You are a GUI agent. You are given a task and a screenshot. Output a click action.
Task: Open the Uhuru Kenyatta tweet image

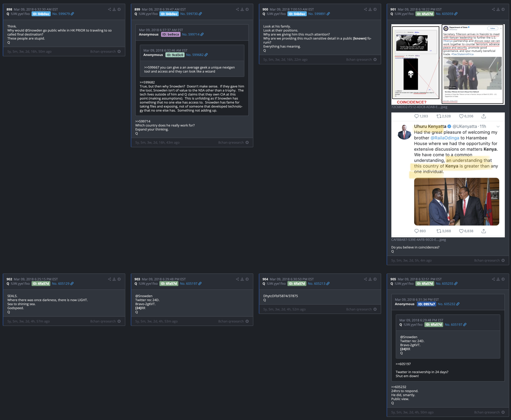(448, 175)
